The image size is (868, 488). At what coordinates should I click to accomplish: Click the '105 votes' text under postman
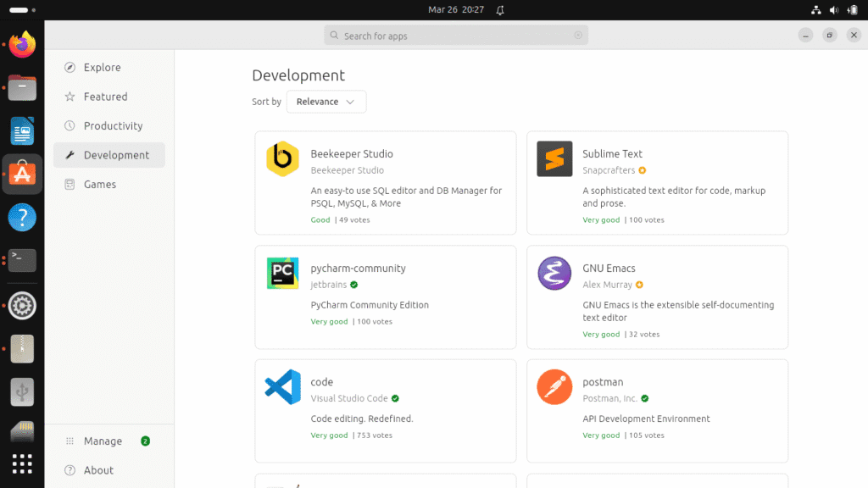(x=647, y=435)
